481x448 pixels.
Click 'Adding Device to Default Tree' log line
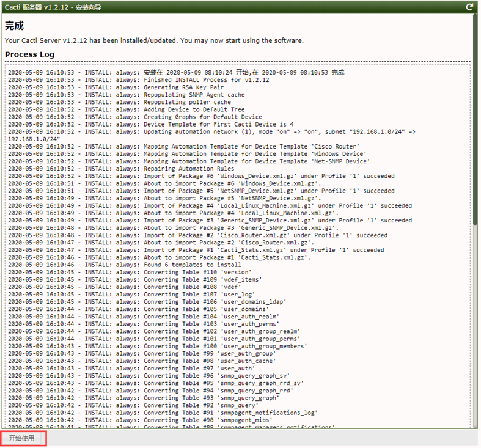[127, 109]
